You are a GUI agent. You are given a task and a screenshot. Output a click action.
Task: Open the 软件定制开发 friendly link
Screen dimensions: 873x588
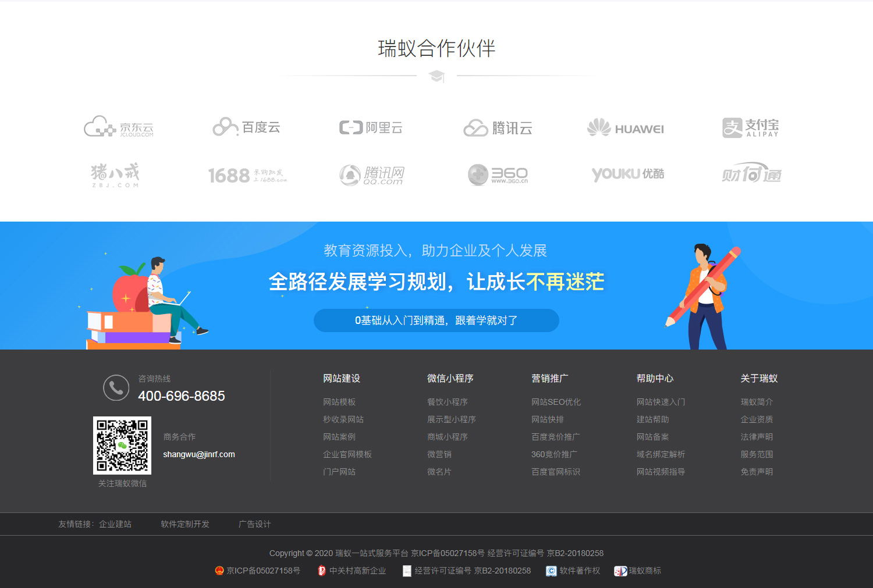tap(185, 524)
